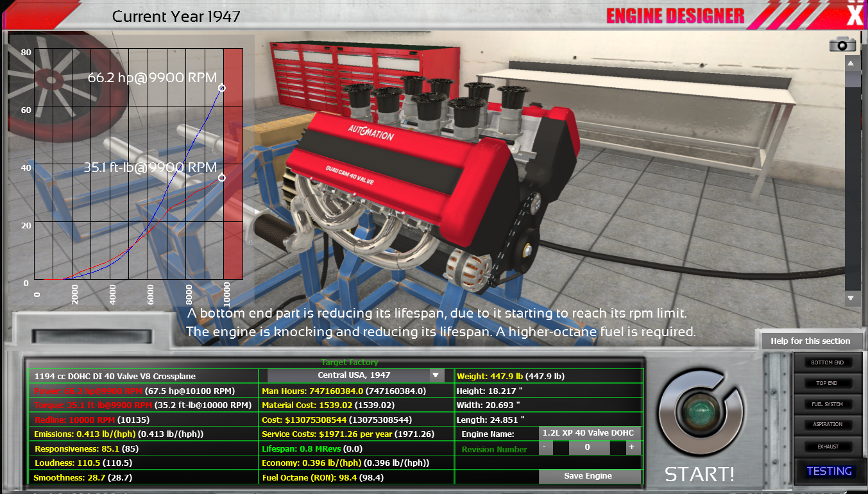Click the Power stat row
868x494 pixels.
click(143, 391)
